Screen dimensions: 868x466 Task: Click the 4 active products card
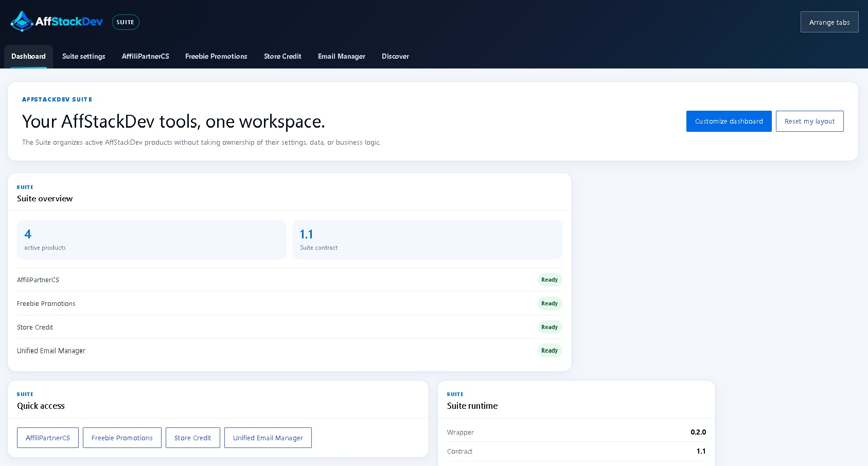click(152, 240)
